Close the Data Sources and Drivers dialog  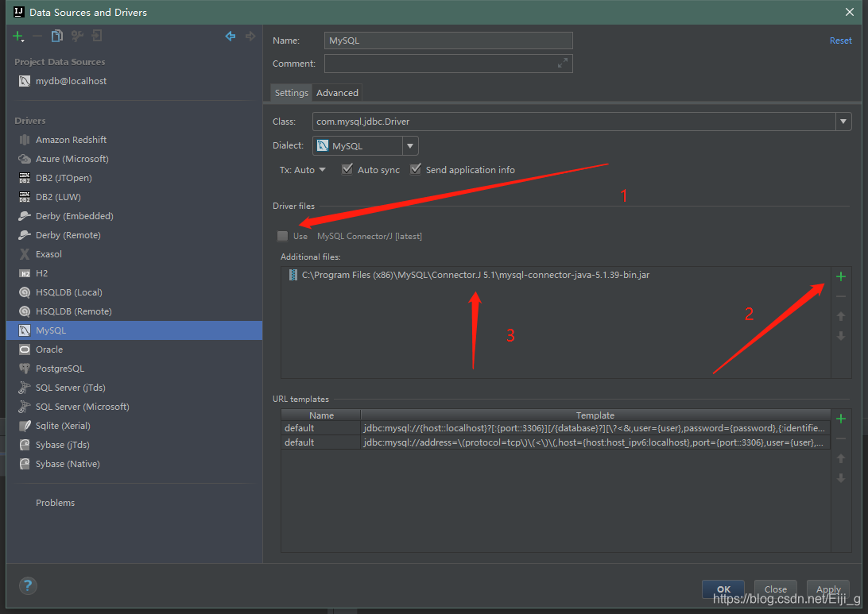pyautogui.click(x=850, y=12)
